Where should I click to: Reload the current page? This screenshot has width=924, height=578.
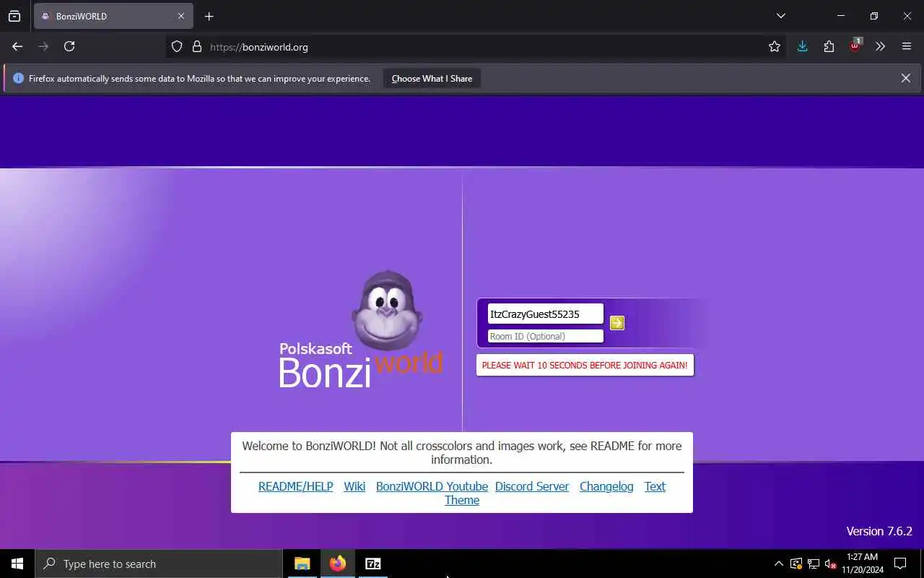69,46
